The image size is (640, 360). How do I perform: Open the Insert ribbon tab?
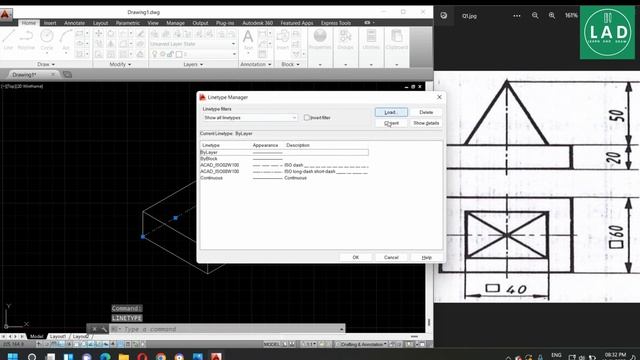click(50, 23)
